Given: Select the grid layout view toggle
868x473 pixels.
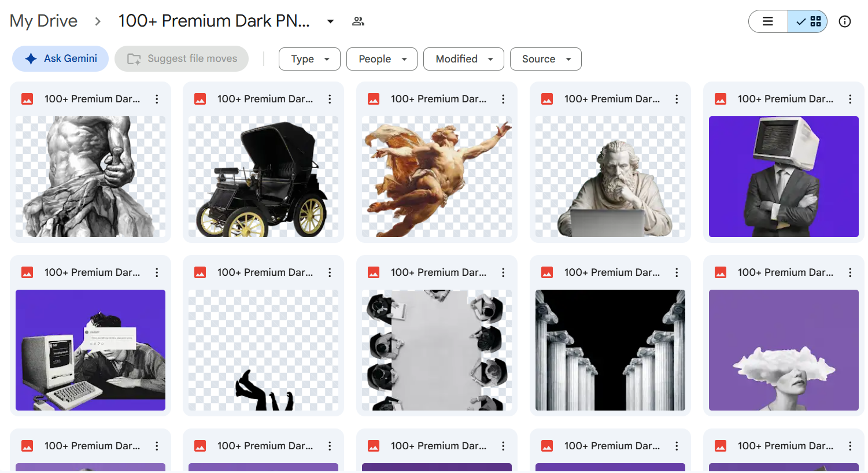Looking at the screenshot, I should pos(808,21).
